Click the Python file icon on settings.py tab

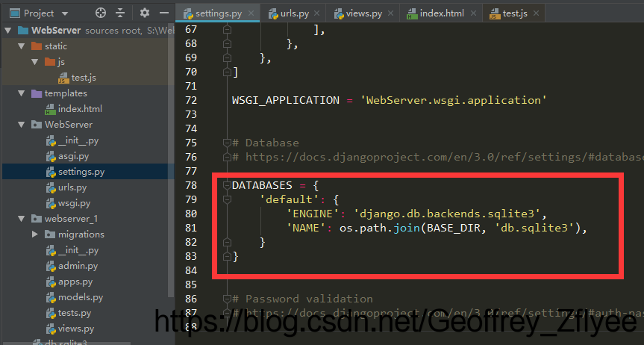[x=189, y=14]
